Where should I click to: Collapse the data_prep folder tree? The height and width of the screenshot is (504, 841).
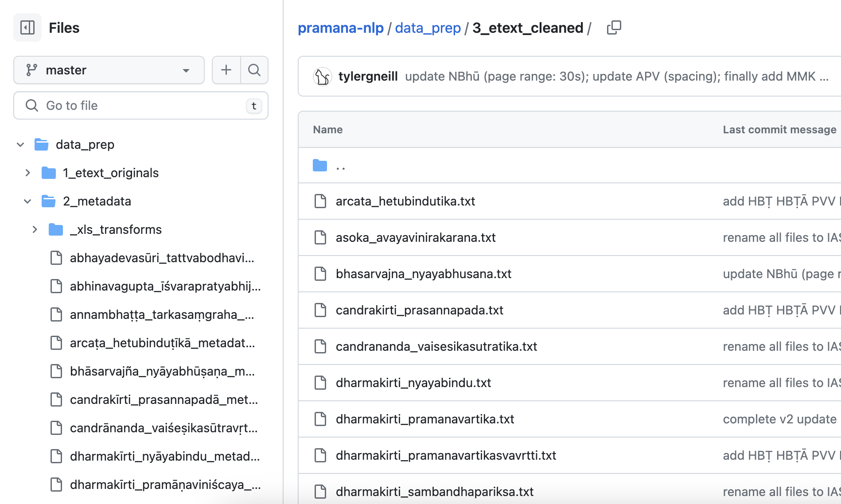pyautogui.click(x=20, y=144)
